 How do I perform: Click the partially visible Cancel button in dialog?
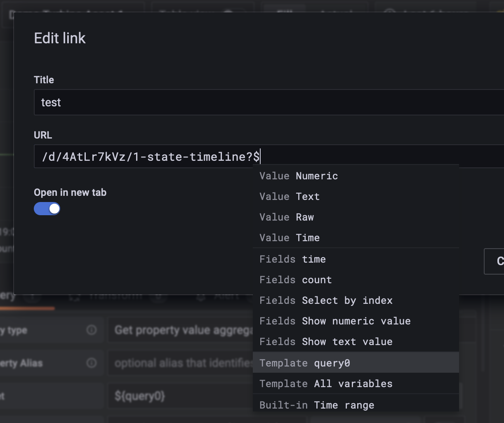[494, 261]
